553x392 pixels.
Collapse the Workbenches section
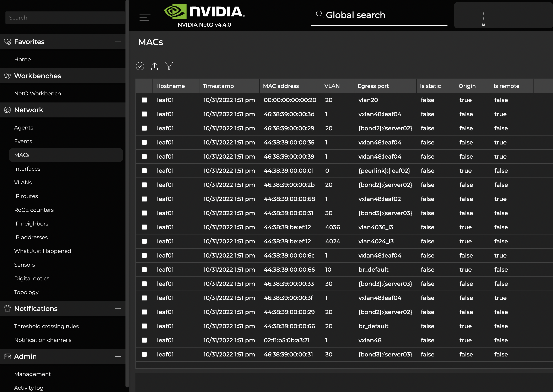click(118, 75)
